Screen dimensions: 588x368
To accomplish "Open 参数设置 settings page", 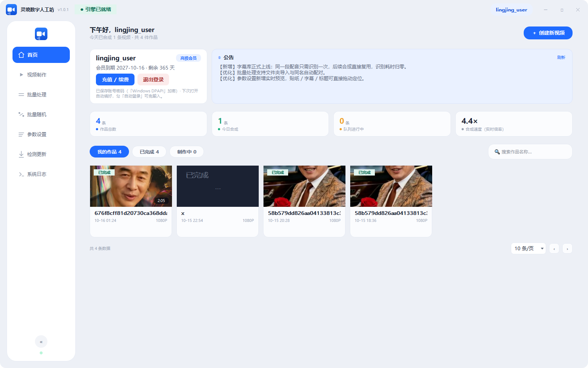I will 41,134.
